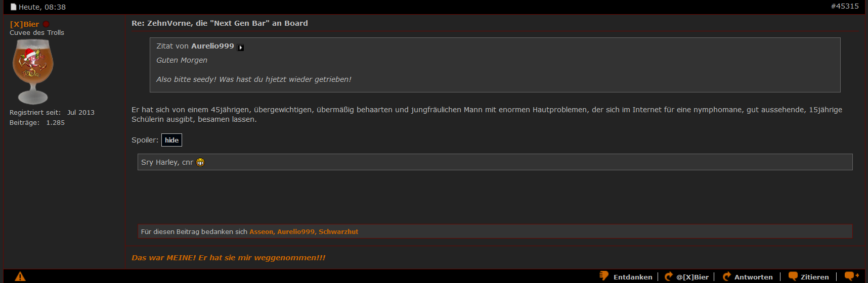The height and width of the screenshot is (283, 868).
Task: Click the speech bubble icon beside Zitieren
Action: [x=793, y=276]
